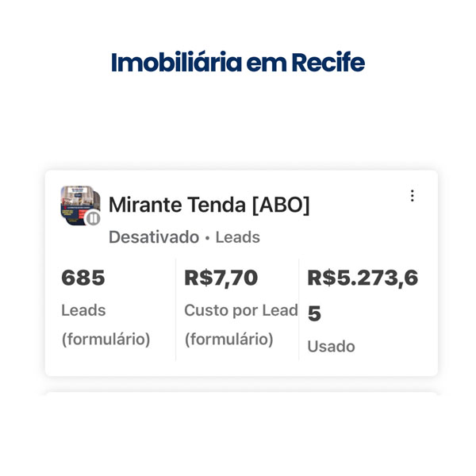The width and height of the screenshot is (476, 476).
Task: Click the trailing 5 of spent amount
Action: (314, 314)
